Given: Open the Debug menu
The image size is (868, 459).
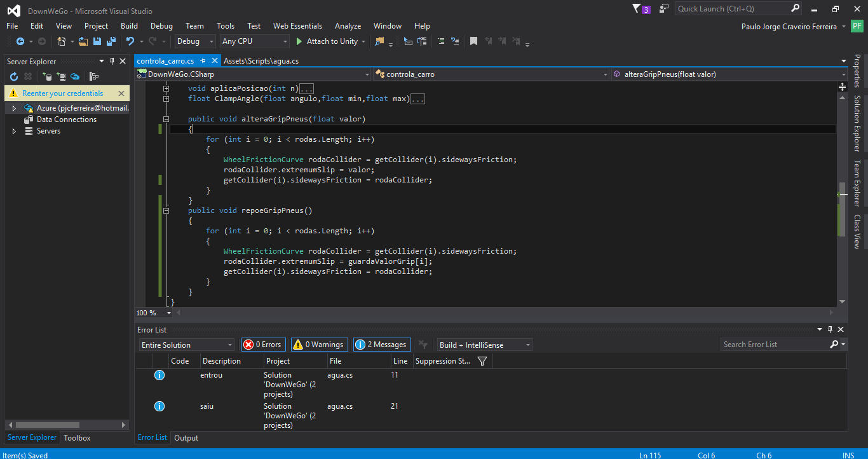Looking at the screenshot, I should pos(161,26).
